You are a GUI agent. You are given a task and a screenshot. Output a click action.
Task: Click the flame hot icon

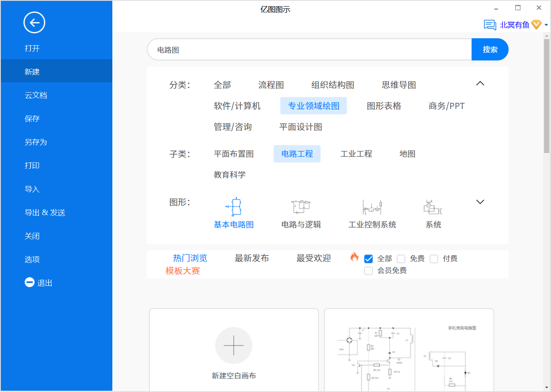[354, 257]
